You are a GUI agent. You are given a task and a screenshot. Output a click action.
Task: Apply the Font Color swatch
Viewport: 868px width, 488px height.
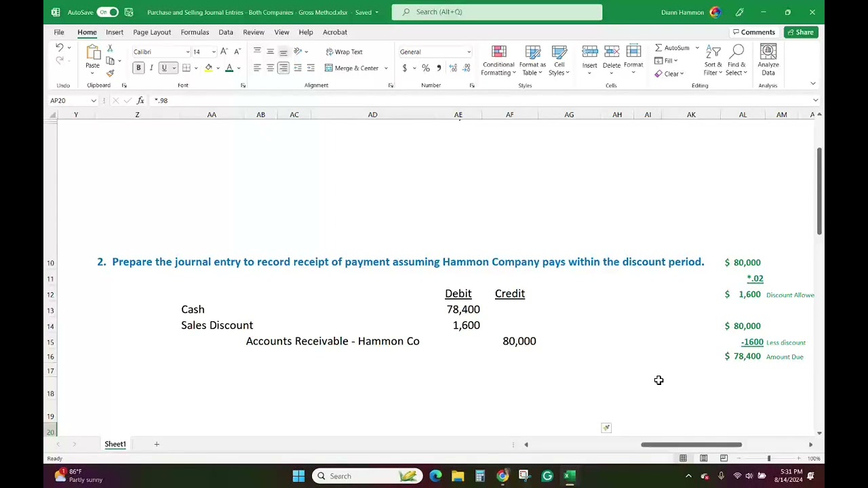coord(229,68)
